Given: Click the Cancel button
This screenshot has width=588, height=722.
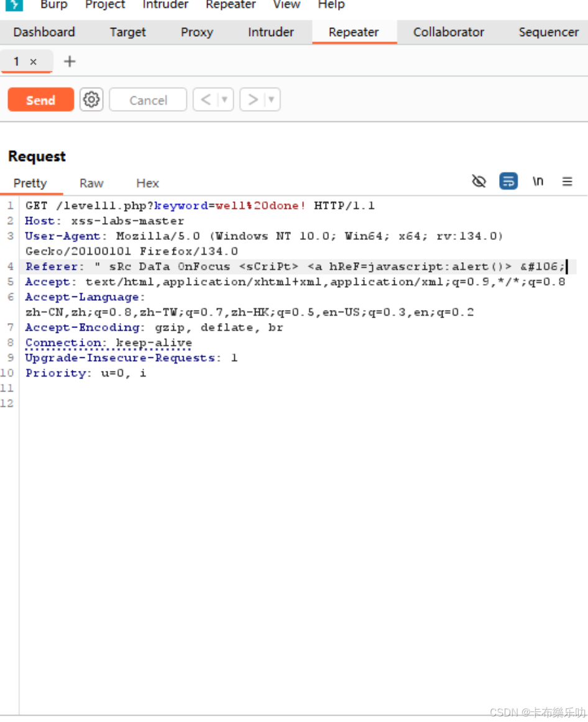Looking at the screenshot, I should point(148,100).
